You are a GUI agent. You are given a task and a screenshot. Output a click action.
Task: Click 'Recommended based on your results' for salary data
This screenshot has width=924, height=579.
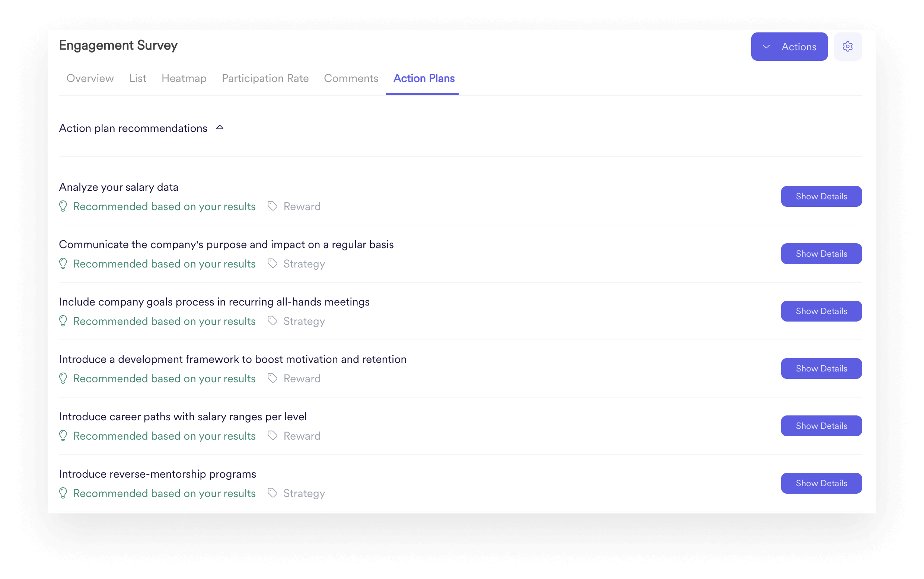tap(164, 206)
